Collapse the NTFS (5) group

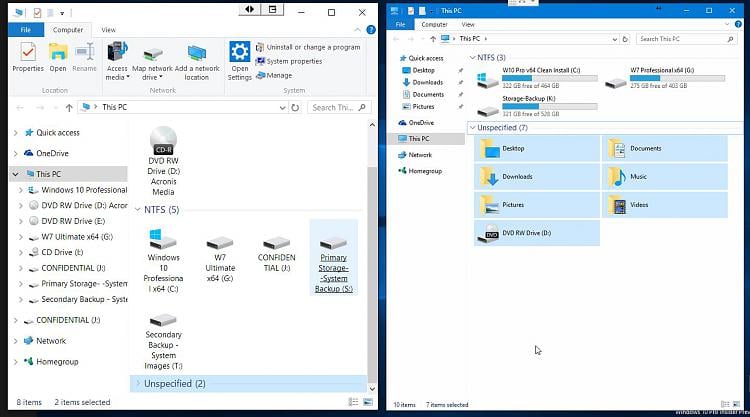138,209
